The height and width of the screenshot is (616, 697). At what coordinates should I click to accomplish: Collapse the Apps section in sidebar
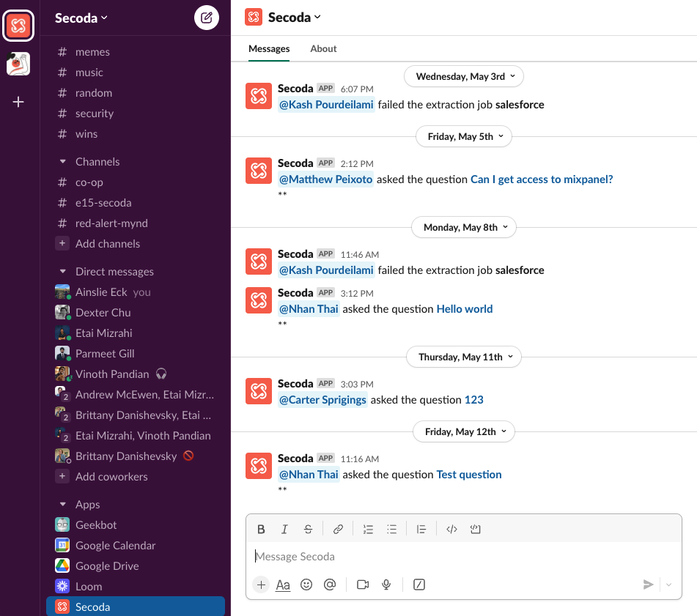pyautogui.click(x=62, y=505)
